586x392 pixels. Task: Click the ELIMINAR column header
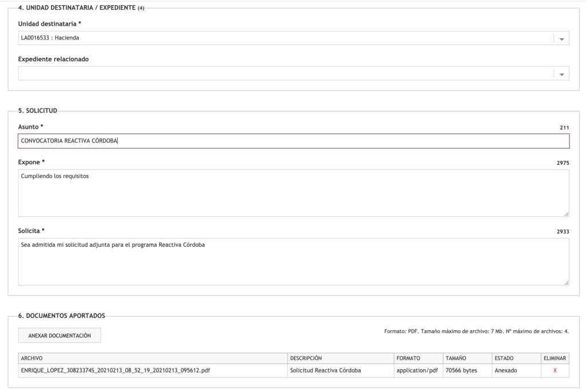(555, 359)
